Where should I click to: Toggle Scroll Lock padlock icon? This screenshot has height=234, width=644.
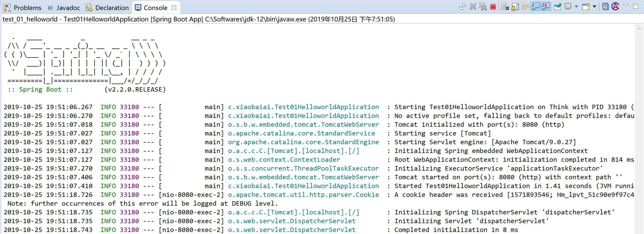click(x=515, y=7)
